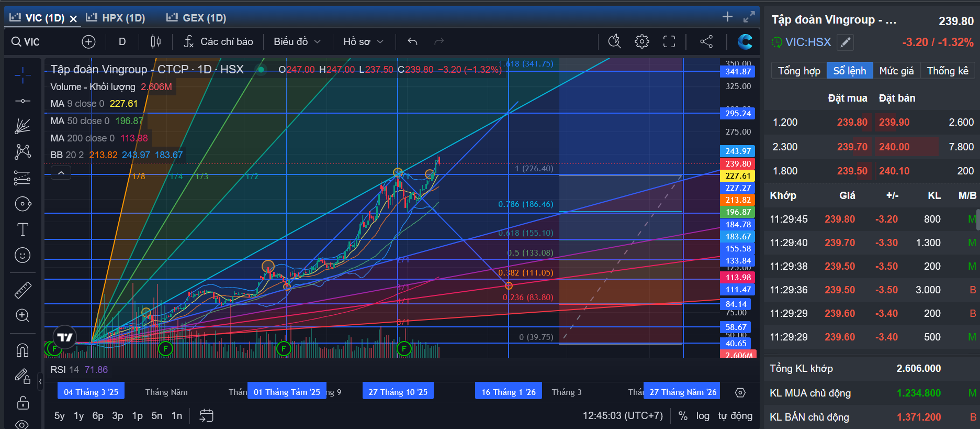Set range to 6p
Screen dimensions: 980x429
(98, 416)
